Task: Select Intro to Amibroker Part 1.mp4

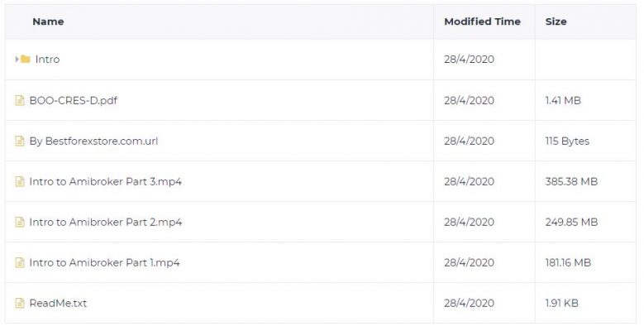Action: point(105,262)
